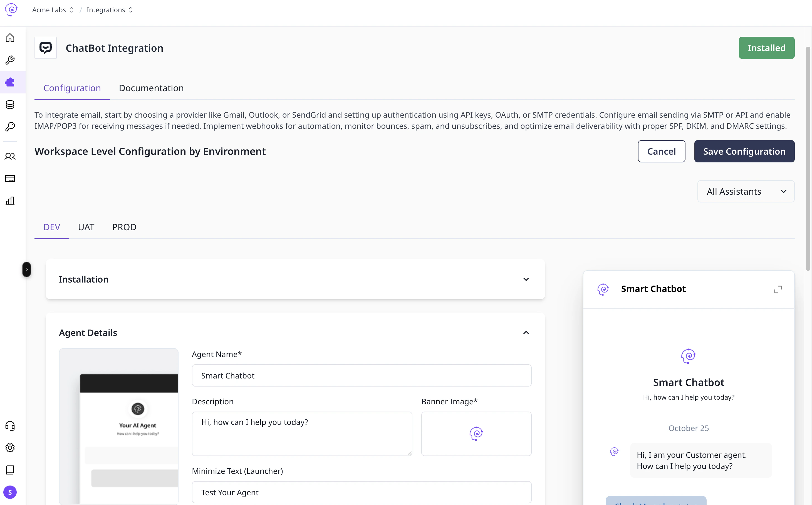Click the key icon in sidebar

pyautogui.click(x=10, y=127)
